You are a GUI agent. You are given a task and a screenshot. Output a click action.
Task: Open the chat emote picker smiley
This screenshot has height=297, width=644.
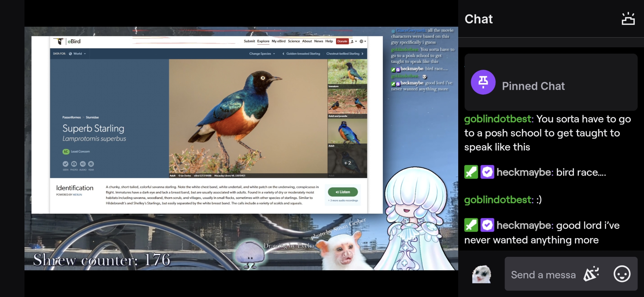click(622, 274)
